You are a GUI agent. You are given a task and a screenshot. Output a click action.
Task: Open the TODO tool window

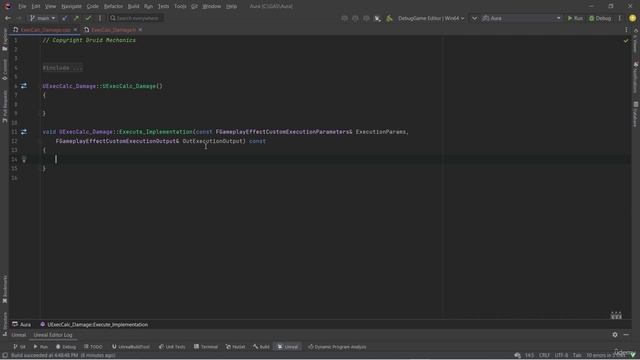(x=93, y=347)
